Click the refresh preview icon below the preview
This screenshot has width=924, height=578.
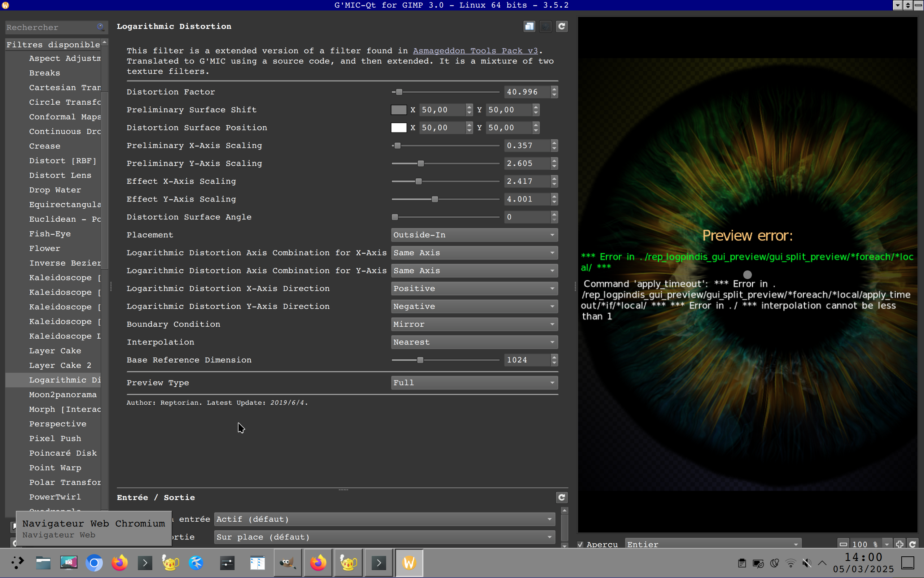(x=912, y=544)
